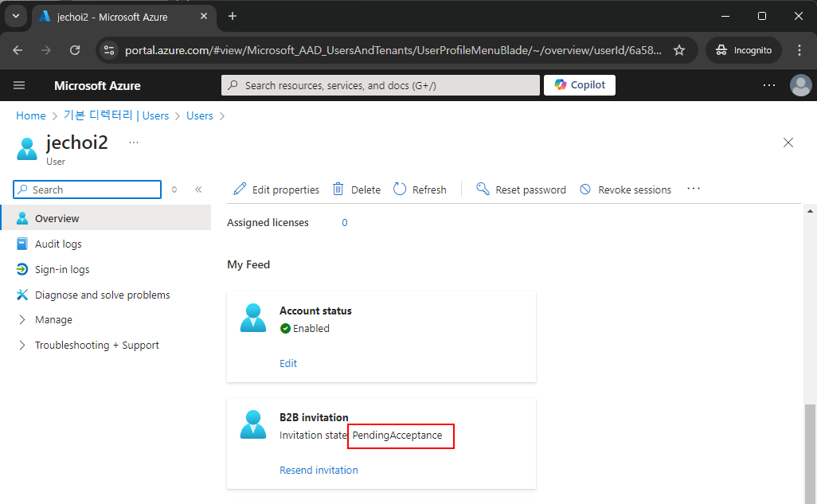
Task: Click Resend invitation link
Action: (x=319, y=470)
